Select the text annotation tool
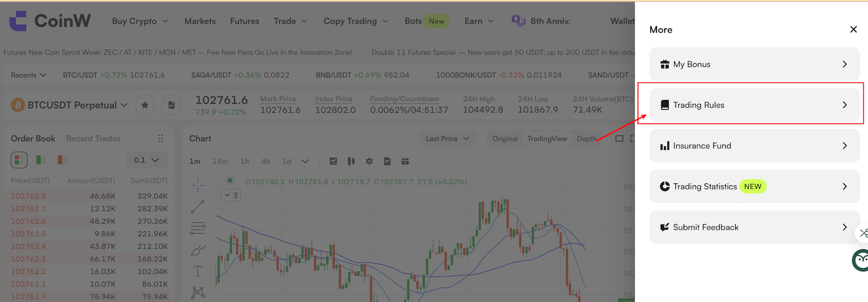 [x=198, y=271]
